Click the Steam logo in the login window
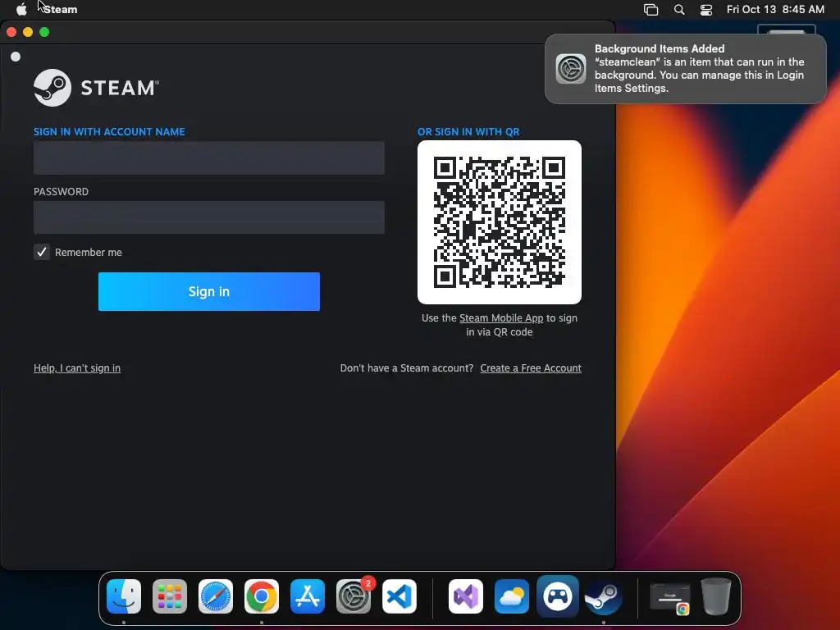840x630 pixels. pyautogui.click(x=97, y=87)
